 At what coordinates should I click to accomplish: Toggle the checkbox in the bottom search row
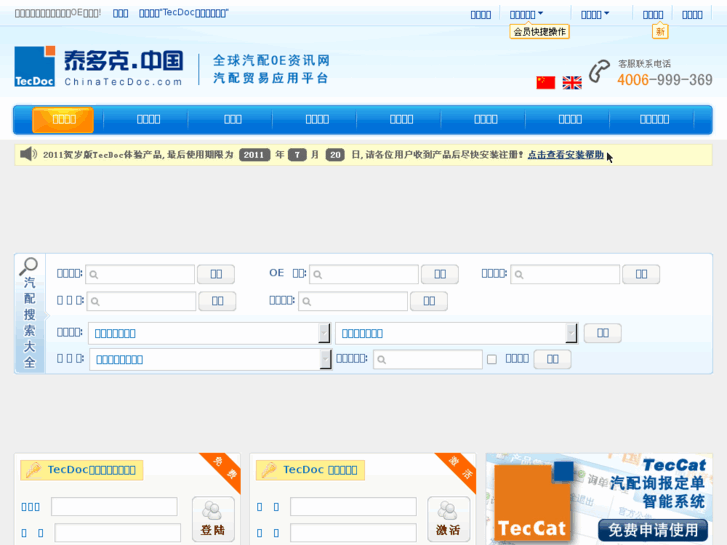pyautogui.click(x=492, y=359)
